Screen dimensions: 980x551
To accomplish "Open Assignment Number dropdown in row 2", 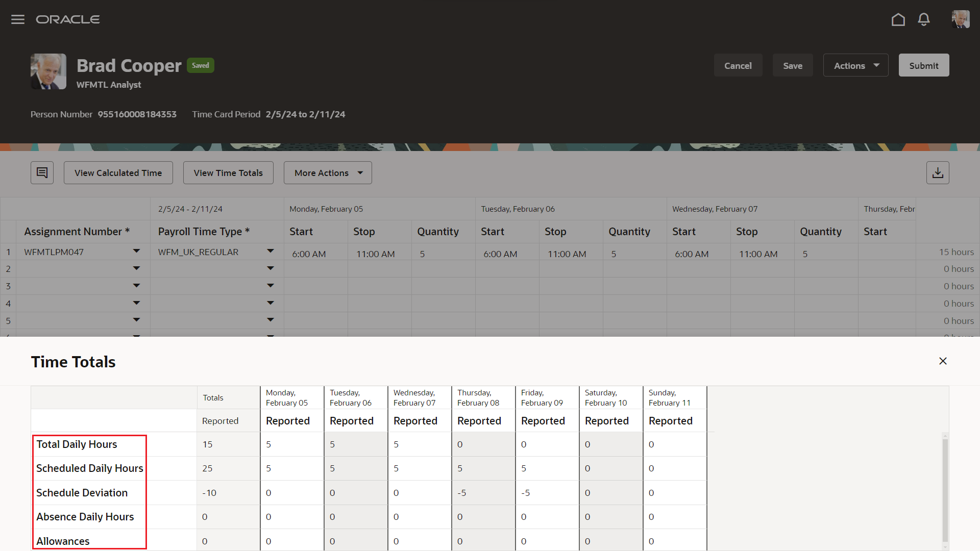I will (x=136, y=268).
